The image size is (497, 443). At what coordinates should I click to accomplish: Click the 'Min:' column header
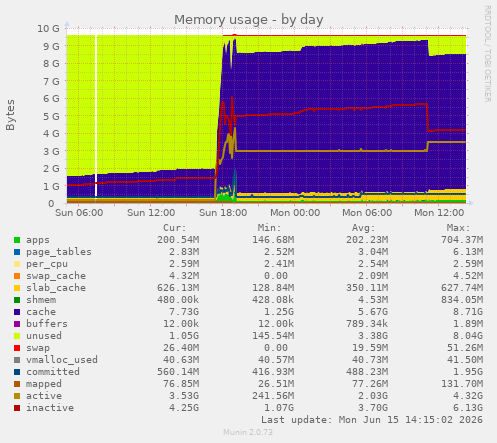coord(269,228)
